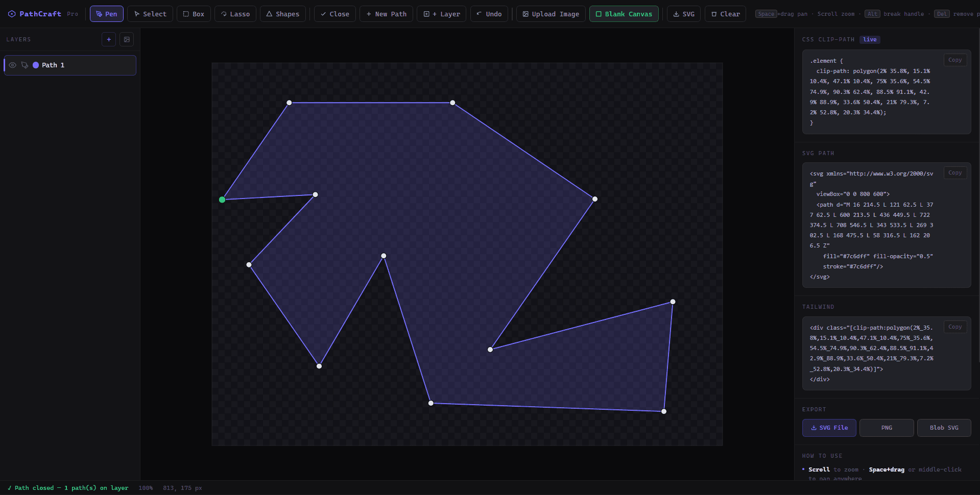Add a layer using the + Layer button
980x495 pixels.
(441, 14)
